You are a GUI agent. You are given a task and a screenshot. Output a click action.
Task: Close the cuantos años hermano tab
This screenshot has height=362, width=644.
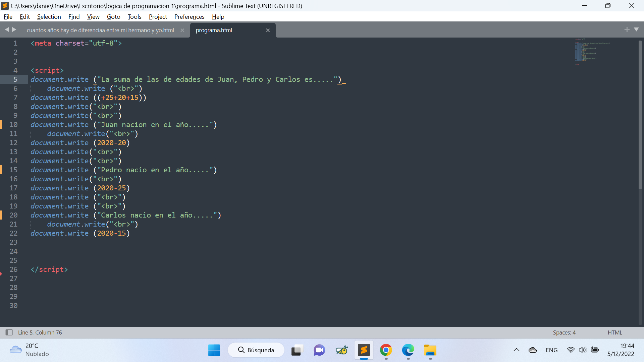[x=182, y=30]
